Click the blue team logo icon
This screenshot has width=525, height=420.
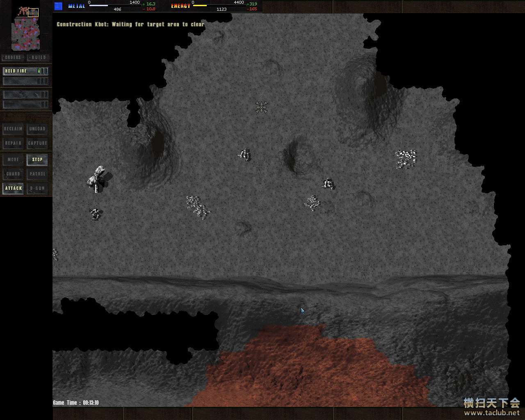coord(58,6)
